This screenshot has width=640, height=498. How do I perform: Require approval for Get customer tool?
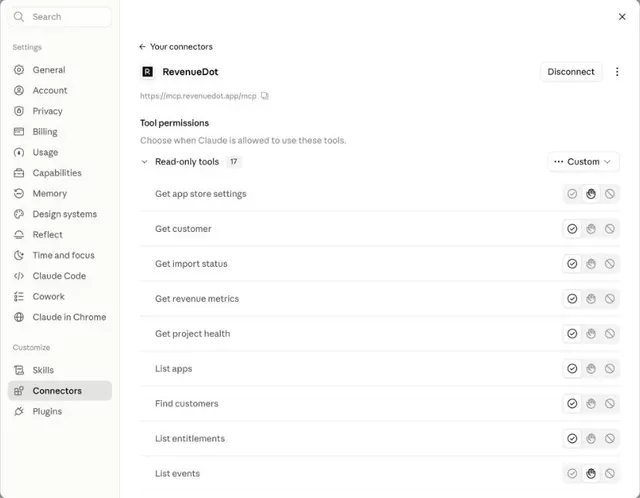click(x=591, y=229)
